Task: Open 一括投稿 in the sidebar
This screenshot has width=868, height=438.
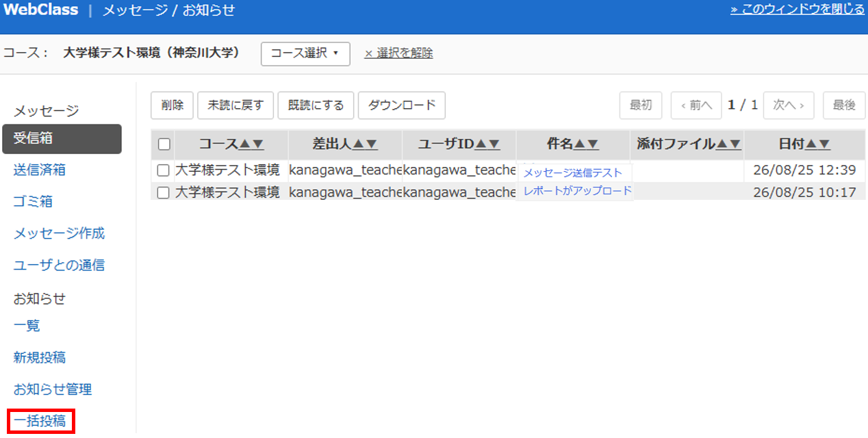Action: coord(40,421)
